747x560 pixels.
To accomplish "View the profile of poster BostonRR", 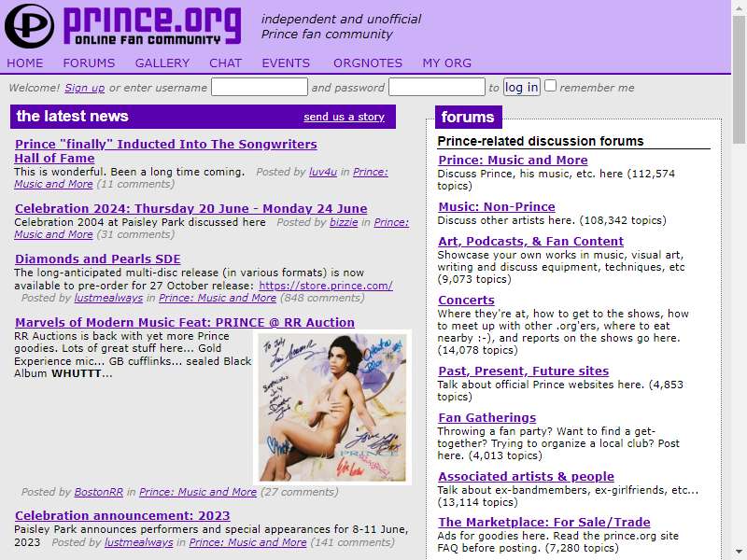I will [99, 492].
